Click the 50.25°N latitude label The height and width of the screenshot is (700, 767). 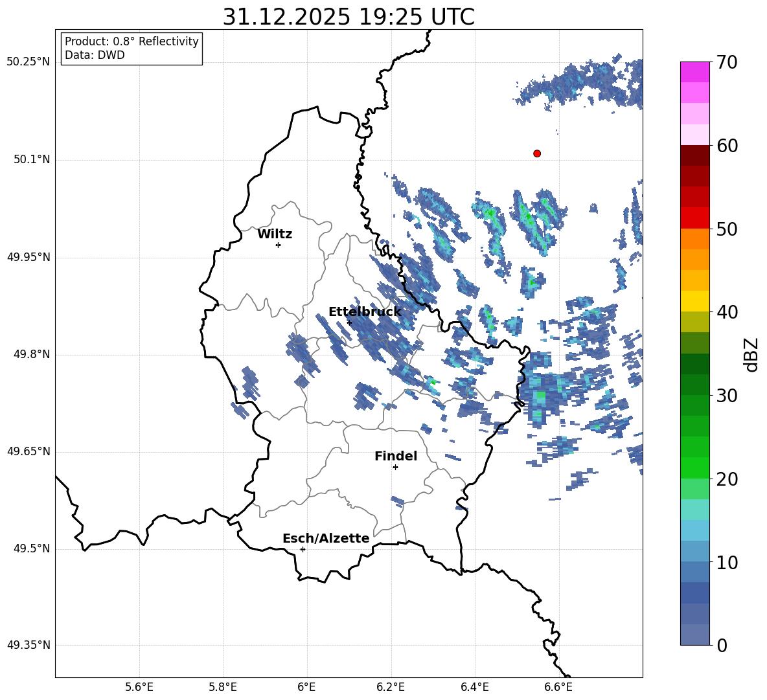coord(29,63)
